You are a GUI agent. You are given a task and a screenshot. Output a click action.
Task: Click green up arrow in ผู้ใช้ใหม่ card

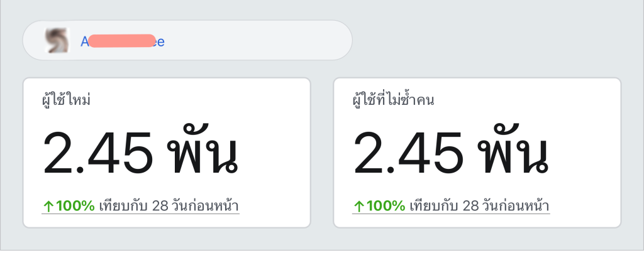(x=48, y=207)
